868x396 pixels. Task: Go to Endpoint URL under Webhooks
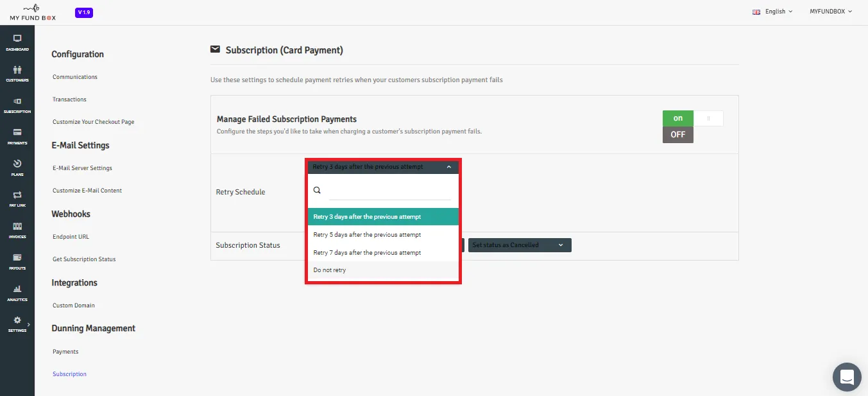coord(71,237)
